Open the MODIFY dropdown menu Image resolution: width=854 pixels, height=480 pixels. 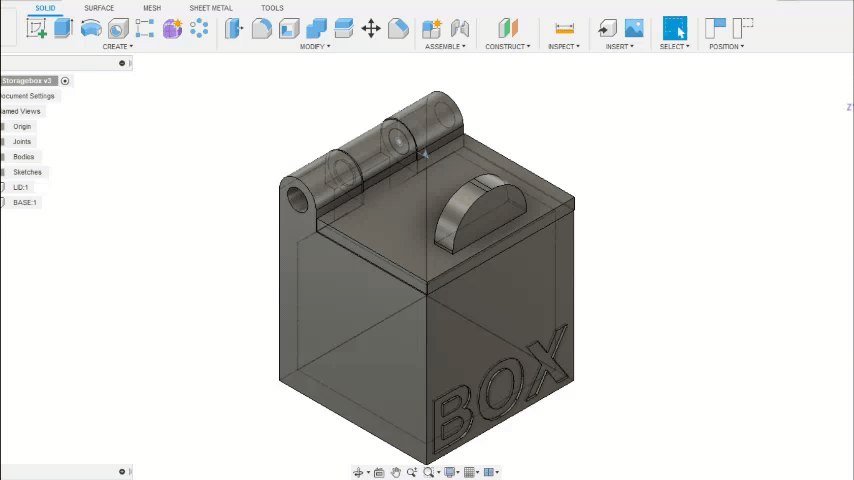[x=315, y=46]
